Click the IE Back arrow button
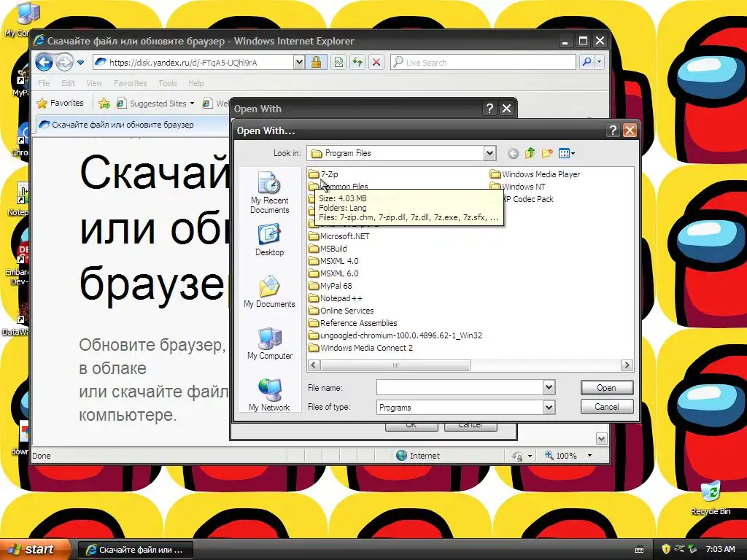This screenshot has height=560, width=747. tap(44, 62)
